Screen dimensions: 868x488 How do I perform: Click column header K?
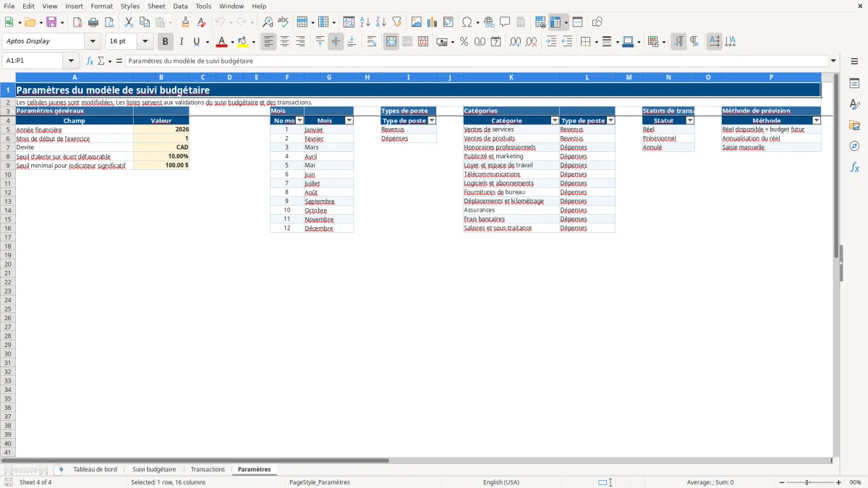point(511,77)
